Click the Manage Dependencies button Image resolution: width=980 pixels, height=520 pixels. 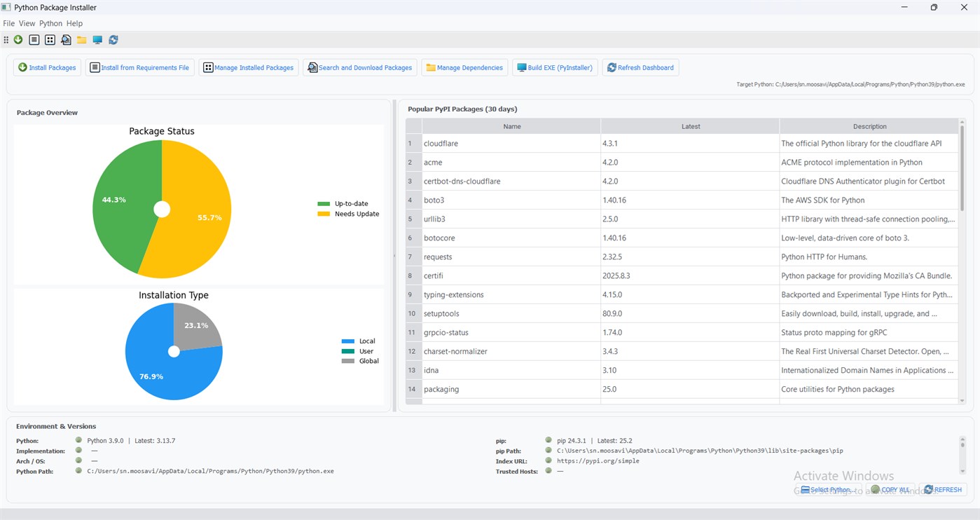[x=464, y=67]
